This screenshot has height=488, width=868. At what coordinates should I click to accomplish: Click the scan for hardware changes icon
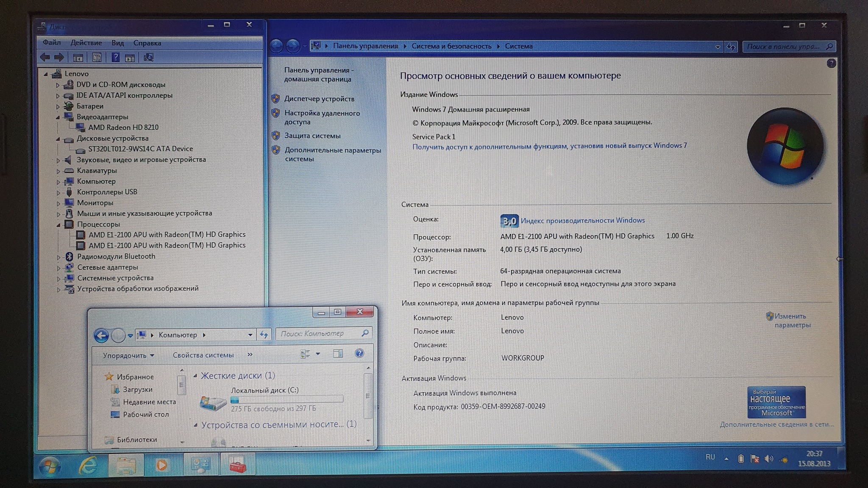click(148, 58)
